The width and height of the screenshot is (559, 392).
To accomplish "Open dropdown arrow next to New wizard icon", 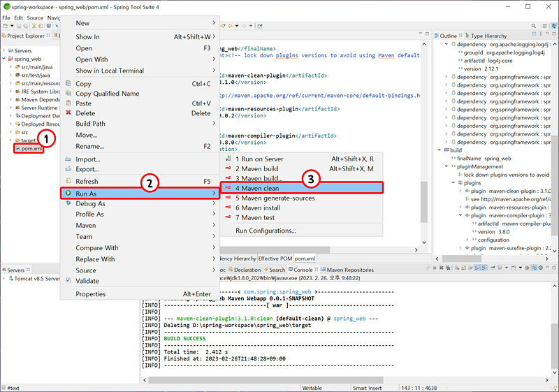I will coord(12,26).
